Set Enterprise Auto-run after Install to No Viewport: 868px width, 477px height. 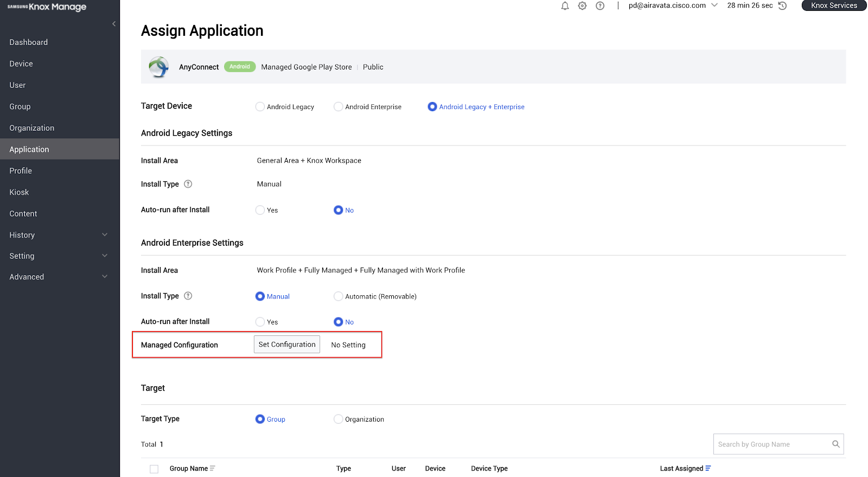pyautogui.click(x=338, y=322)
